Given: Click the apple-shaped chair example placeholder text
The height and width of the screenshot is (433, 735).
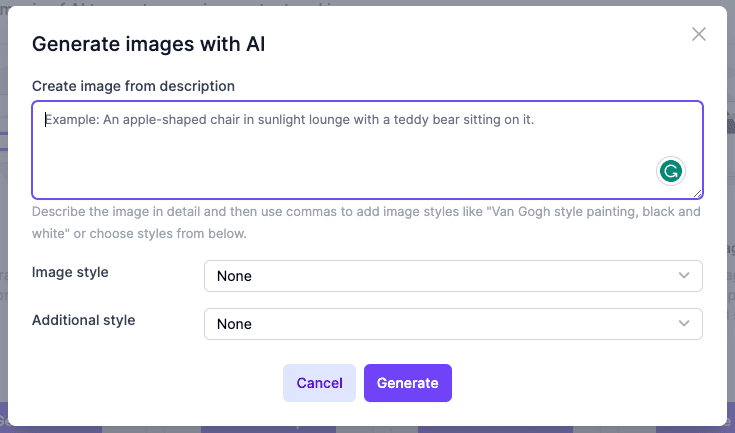Looking at the screenshot, I should tap(290, 120).
